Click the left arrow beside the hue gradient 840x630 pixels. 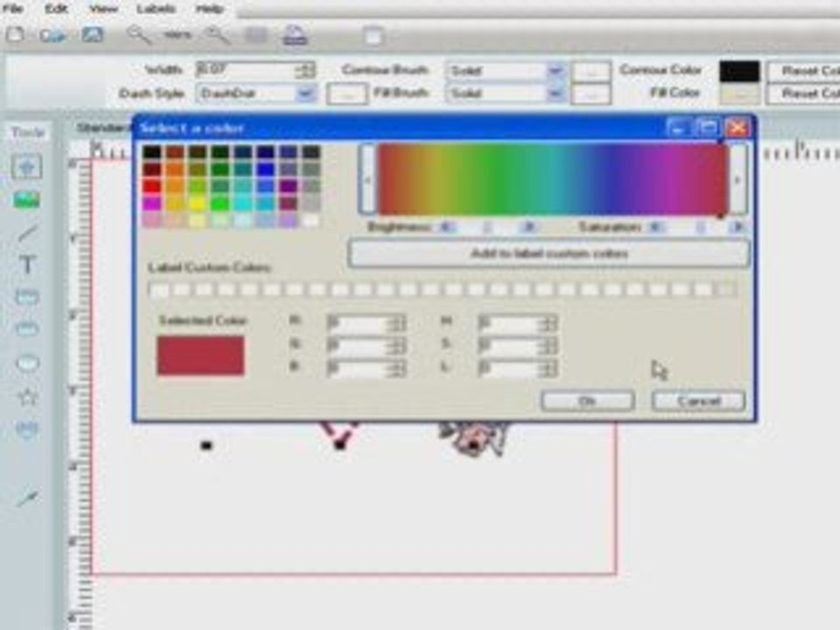click(x=367, y=179)
